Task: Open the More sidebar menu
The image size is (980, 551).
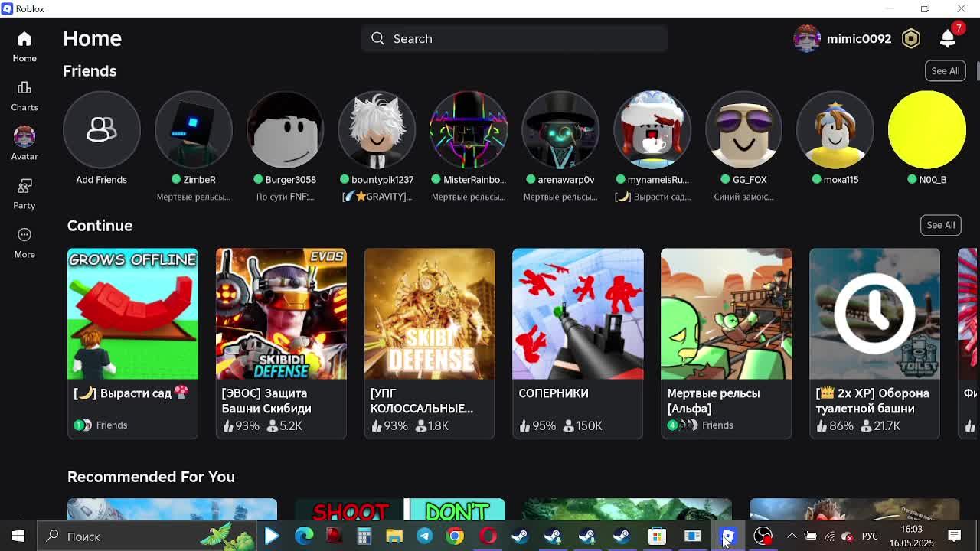Action: pyautogui.click(x=24, y=235)
